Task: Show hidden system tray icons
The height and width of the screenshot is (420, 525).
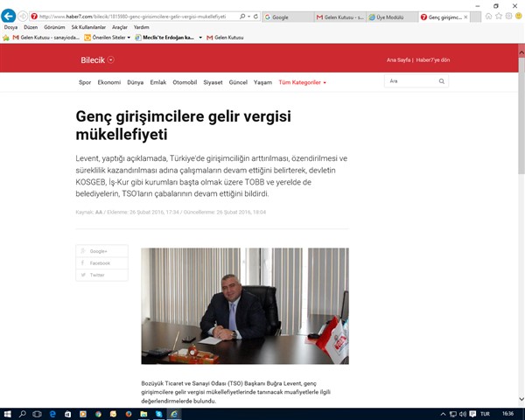Action: [x=443, y=414]
